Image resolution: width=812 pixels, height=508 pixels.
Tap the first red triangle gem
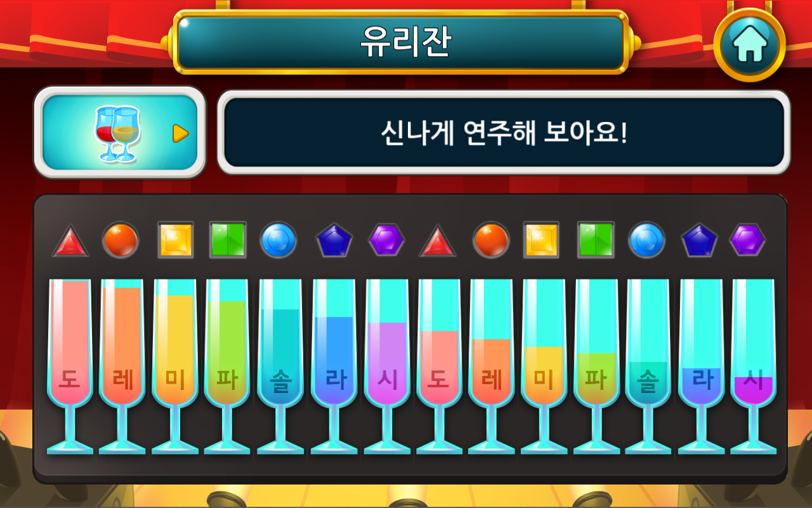70,241
